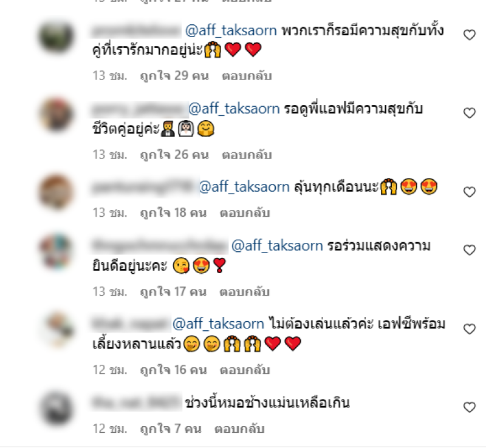The width and height of the screenshot is (486, 448).
Task: Like the comment with 18 likes
Action: pyautogui.click(x=469, y=192)
